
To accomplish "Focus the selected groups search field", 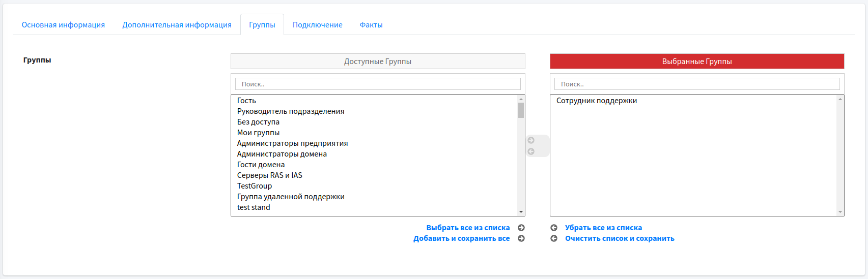I will point(697,84).
